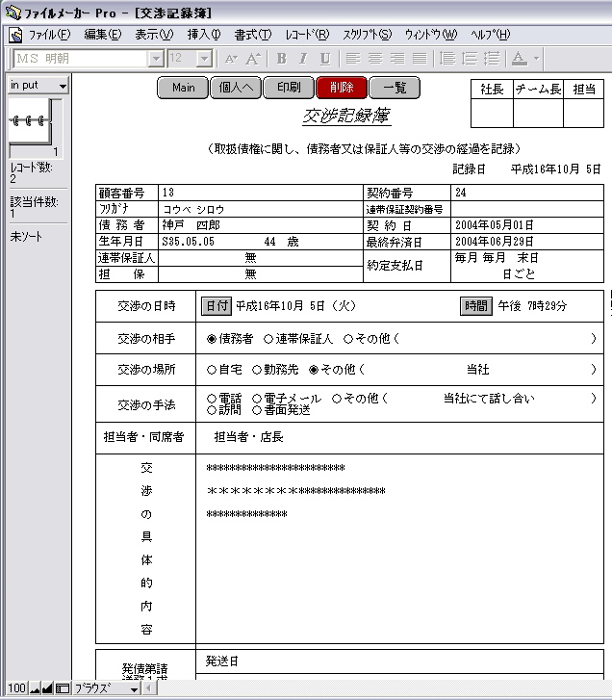
Task: Click the zoom in mountain icon
Action: click(47, 688)
